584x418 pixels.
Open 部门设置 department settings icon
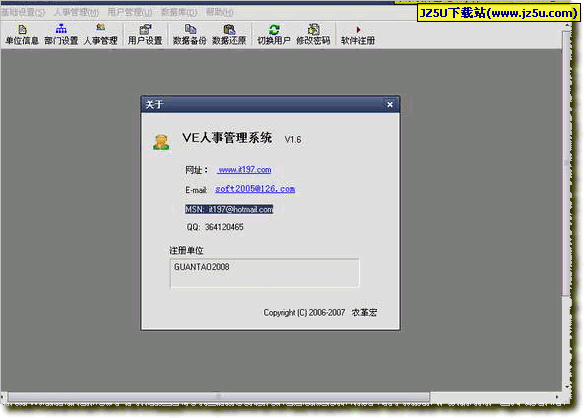tap(61, 35)
